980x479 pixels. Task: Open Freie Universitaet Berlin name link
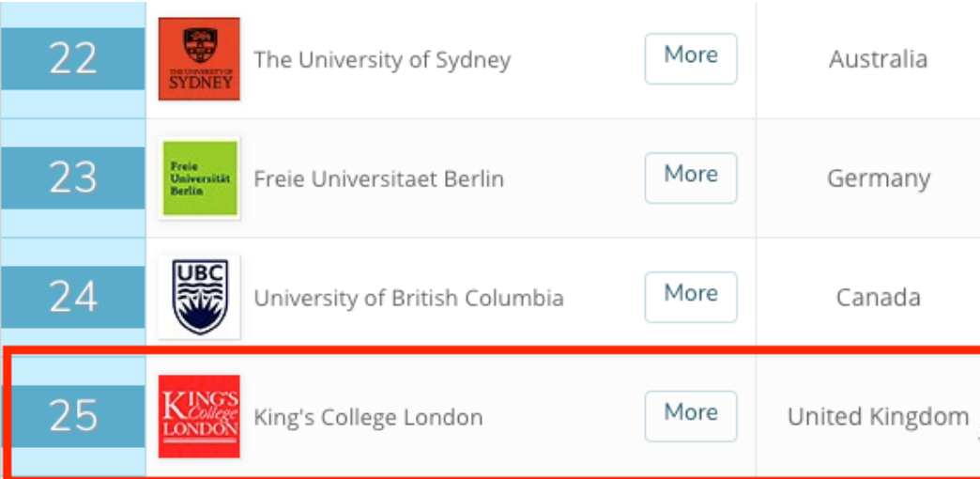(x=378, y=178)
